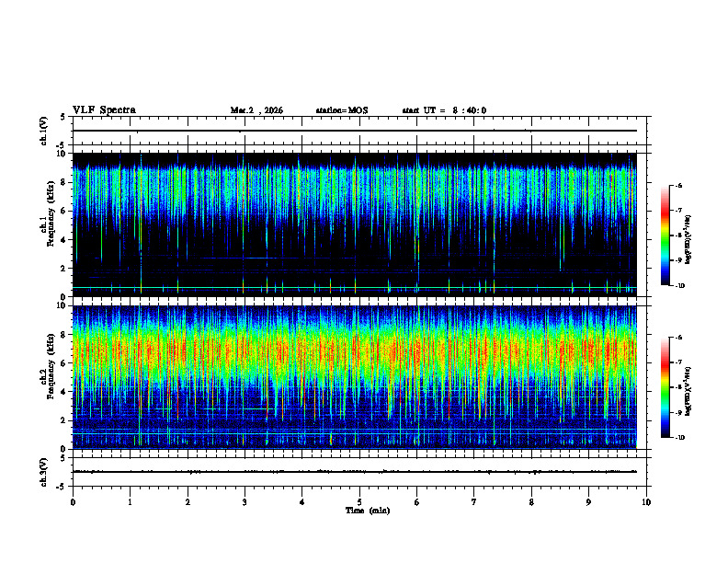Click the date label "Mar.2 , 2026"
Viewport: 728px width, 563px height.
pyautogui.click(x=256, y=110)
